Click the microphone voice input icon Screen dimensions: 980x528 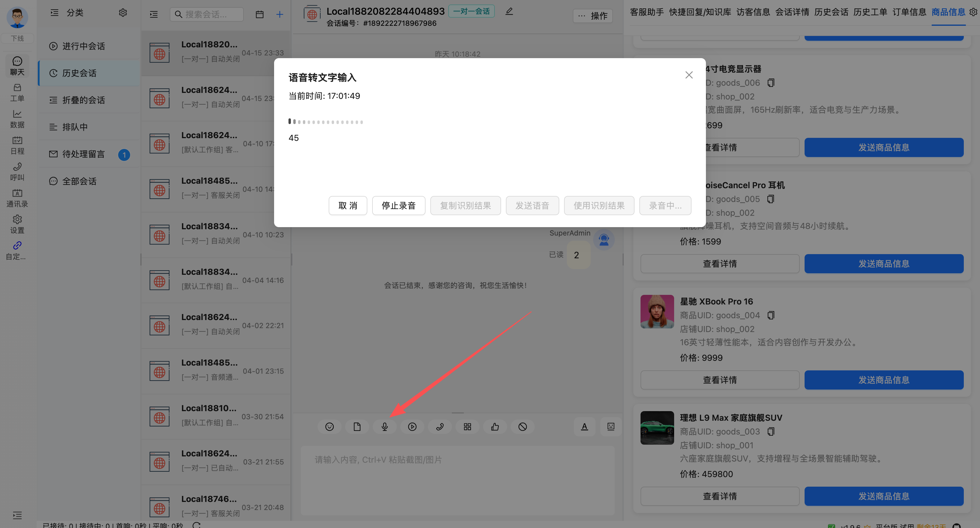pyautogui.click(x=385, y=426)
